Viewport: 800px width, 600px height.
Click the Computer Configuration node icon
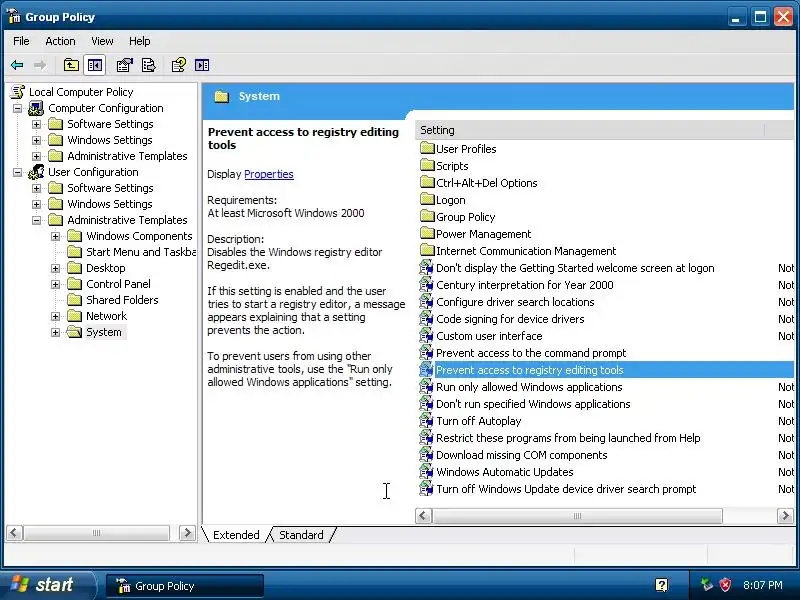click(x=36, y=108)
